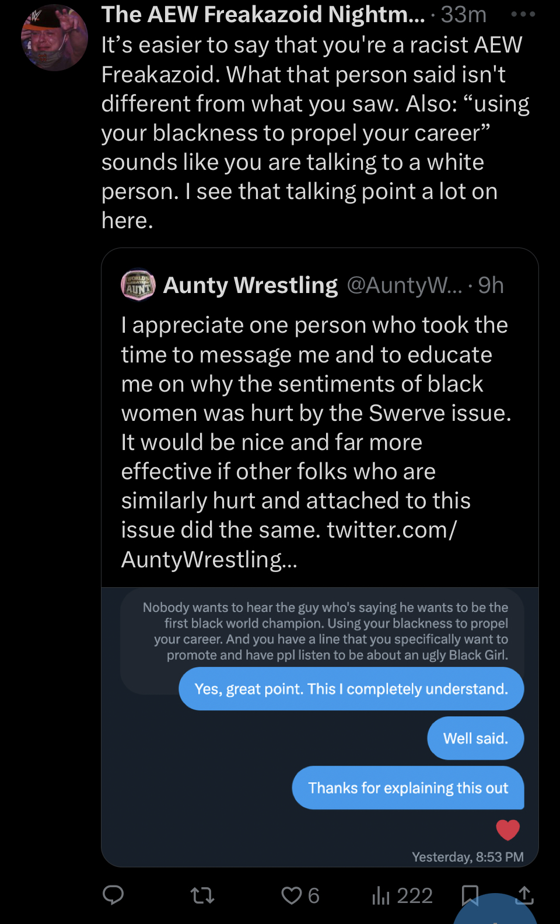Tap the share upload icon
Viewport: 560px width, 924px height.
tap(525, 894)
